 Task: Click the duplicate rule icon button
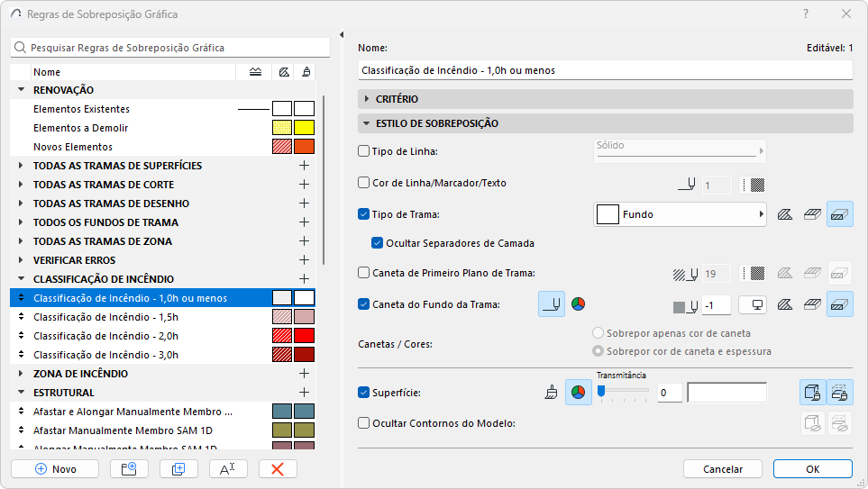point(178,469)
